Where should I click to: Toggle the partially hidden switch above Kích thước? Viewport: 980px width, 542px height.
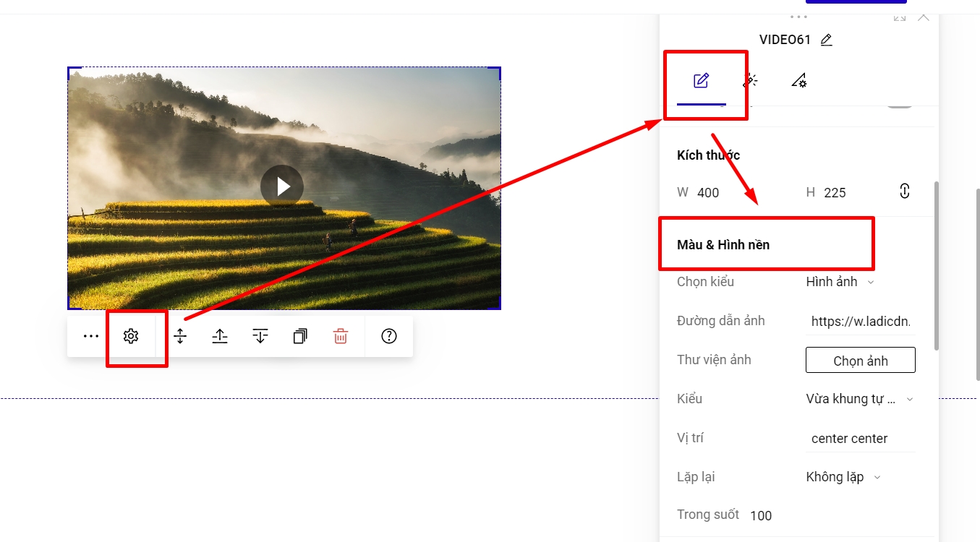pos(900,106)
